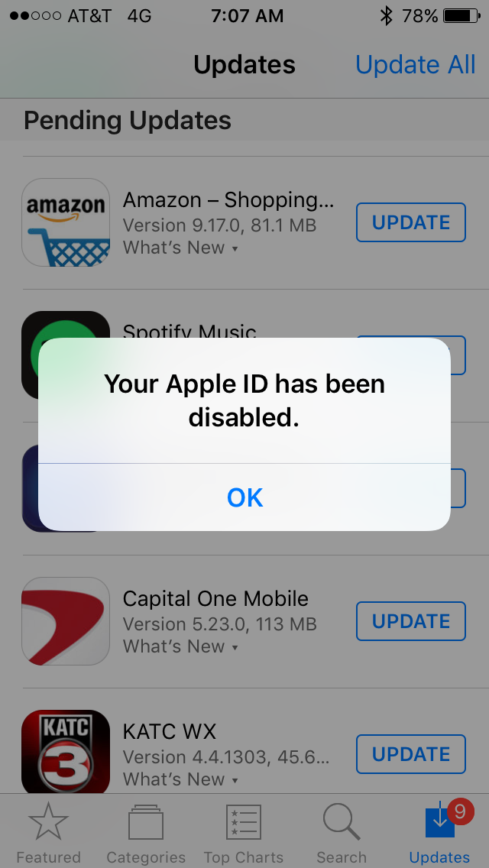Tap the Bluetooth status bar icon

[386, 16]
